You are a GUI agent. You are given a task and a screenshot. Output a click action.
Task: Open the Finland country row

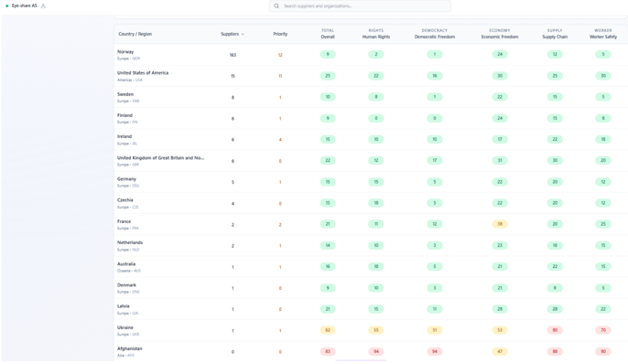coord(371,118)
